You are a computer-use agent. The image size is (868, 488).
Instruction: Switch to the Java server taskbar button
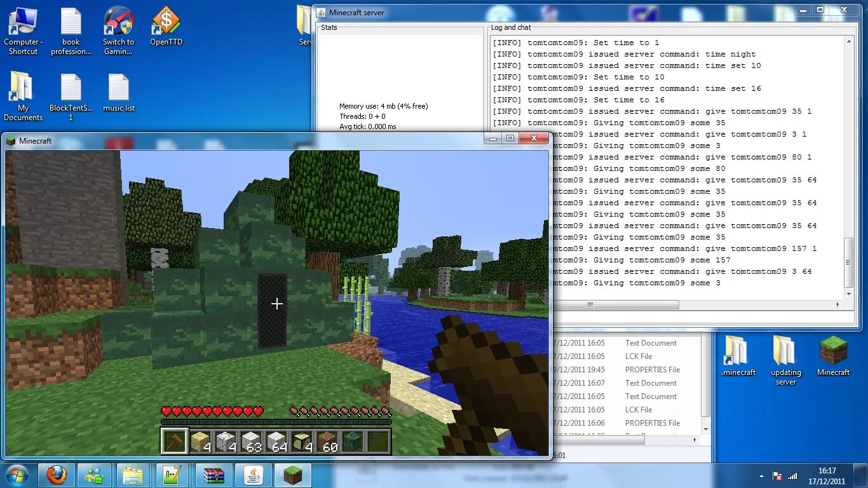[x=253, y=475]
